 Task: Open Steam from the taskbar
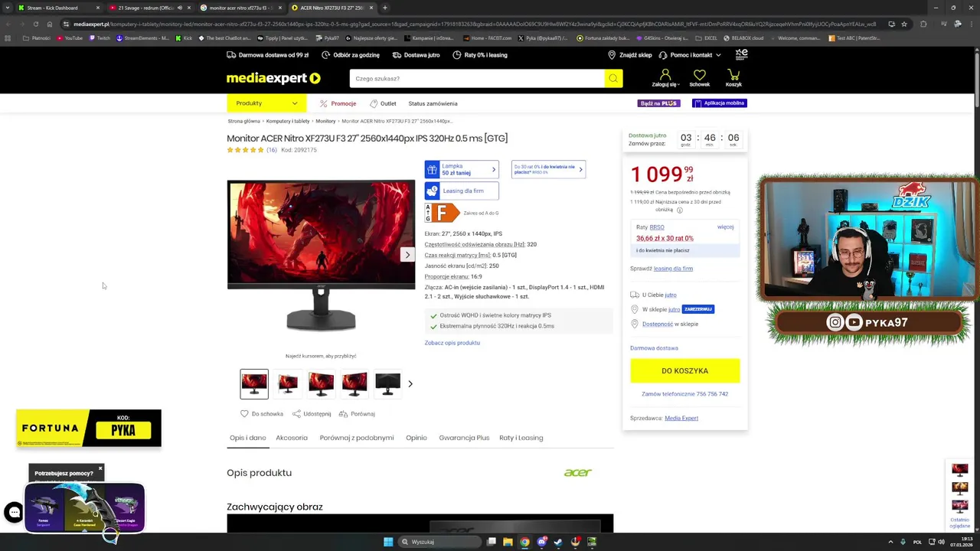tap(558, 542)
